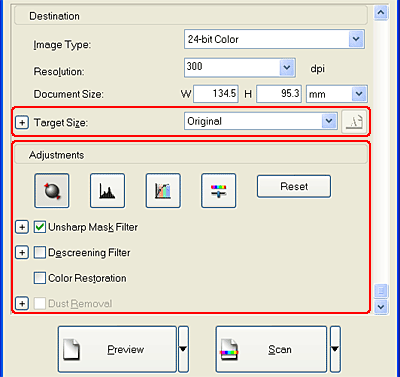Click the scrollbar down arrow
400x377 pixels.
381,307
